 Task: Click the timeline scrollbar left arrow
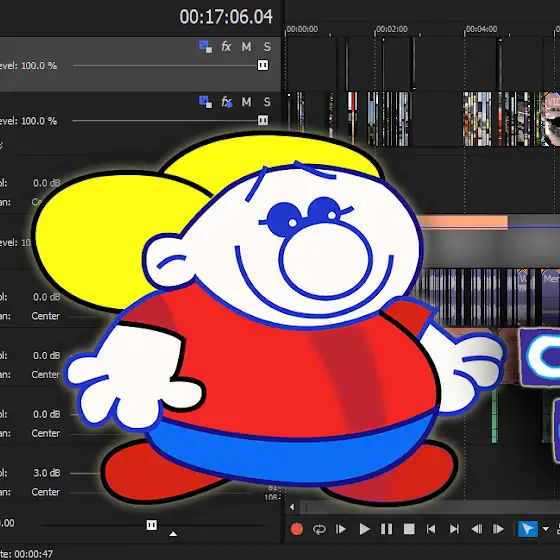pyautogui.click(x=292, y=507)
